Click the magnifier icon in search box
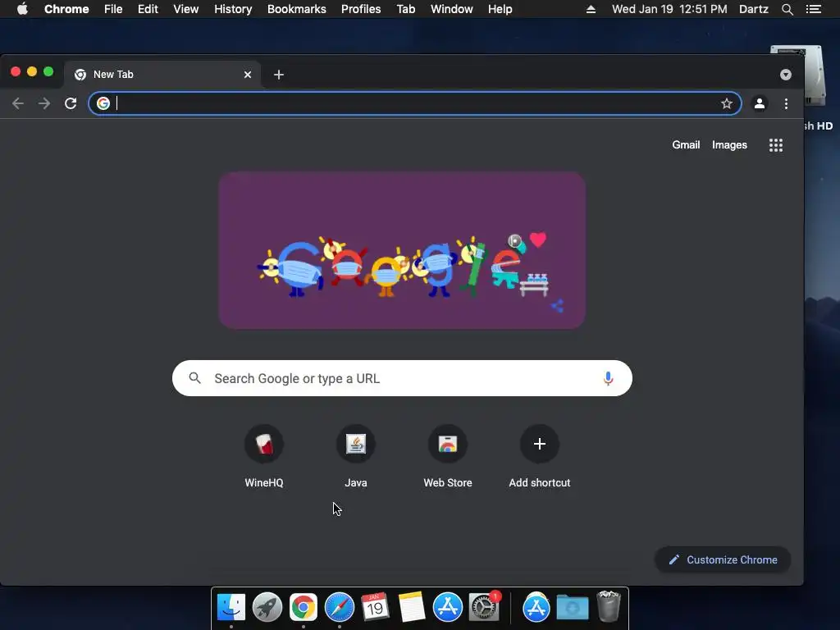Viewport: 840px width, 630px height. [195, 378]
